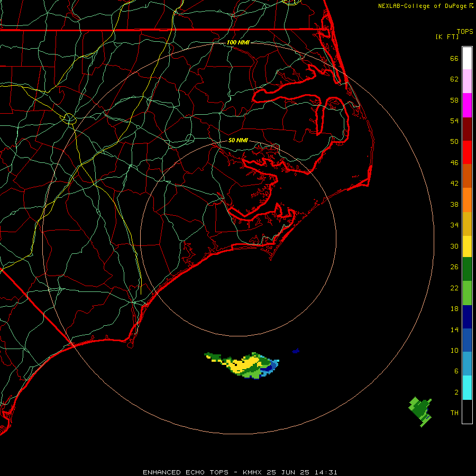The width and height of the screenshot is (476, 476).
Task: Click the small isolated navy echo offshore
Action: 296,351
